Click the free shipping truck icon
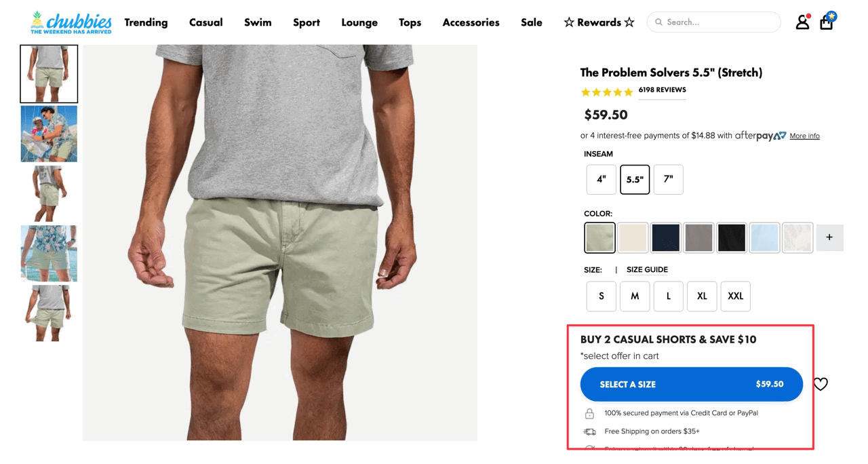Image resolution: width=868 pixels, height=464 pixels. coord(589,431)
